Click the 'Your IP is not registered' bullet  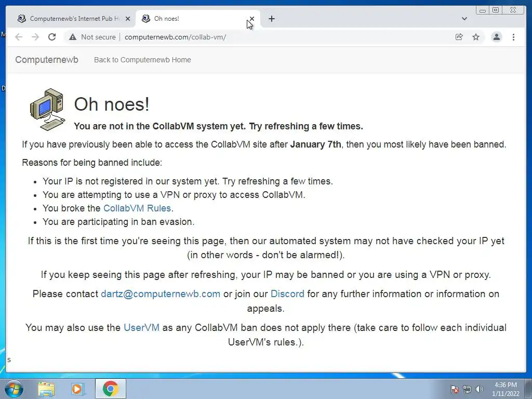(x=188, y=181)
